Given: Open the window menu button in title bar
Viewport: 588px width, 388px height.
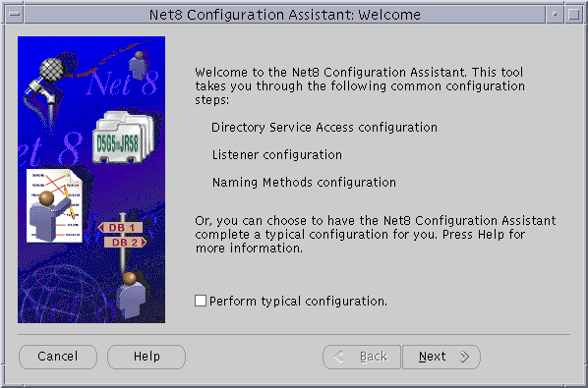Looking at the screenshot, I should coord(15,14).
